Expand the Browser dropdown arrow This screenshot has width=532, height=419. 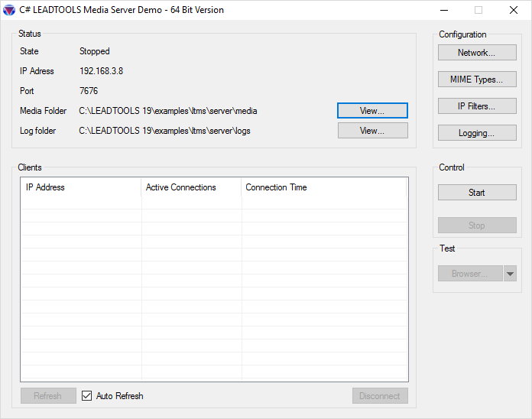point(510,274)
